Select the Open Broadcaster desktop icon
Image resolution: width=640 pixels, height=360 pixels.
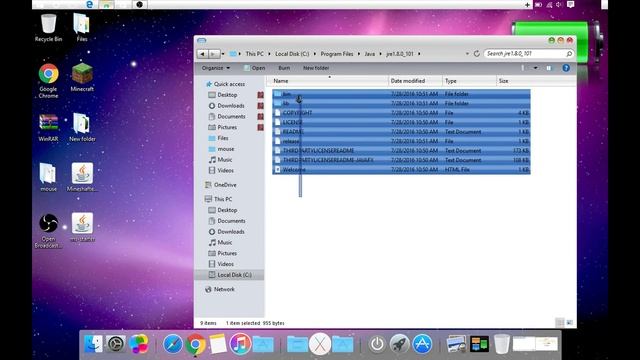click(48, 231)
